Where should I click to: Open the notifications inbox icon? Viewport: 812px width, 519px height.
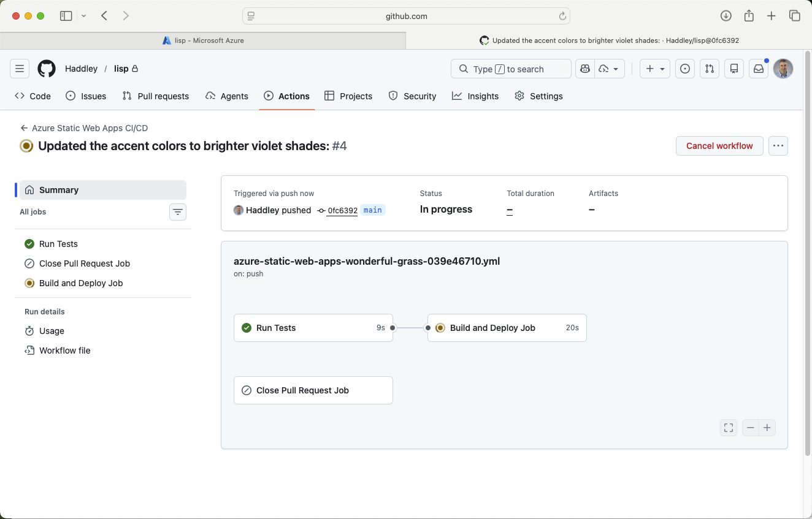758,69
